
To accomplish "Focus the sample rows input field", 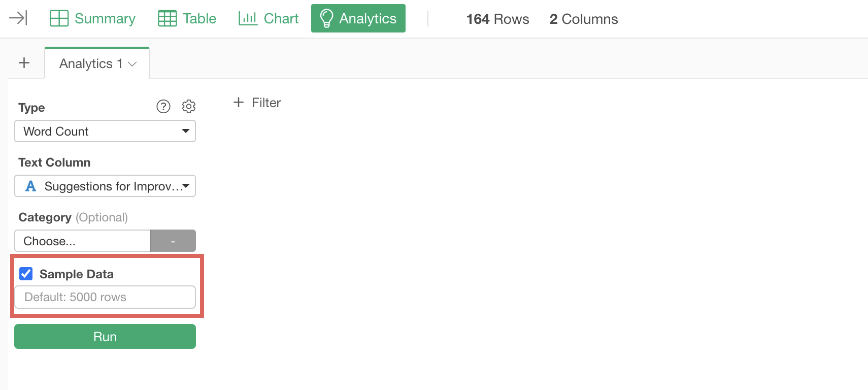I will (105, 297).
